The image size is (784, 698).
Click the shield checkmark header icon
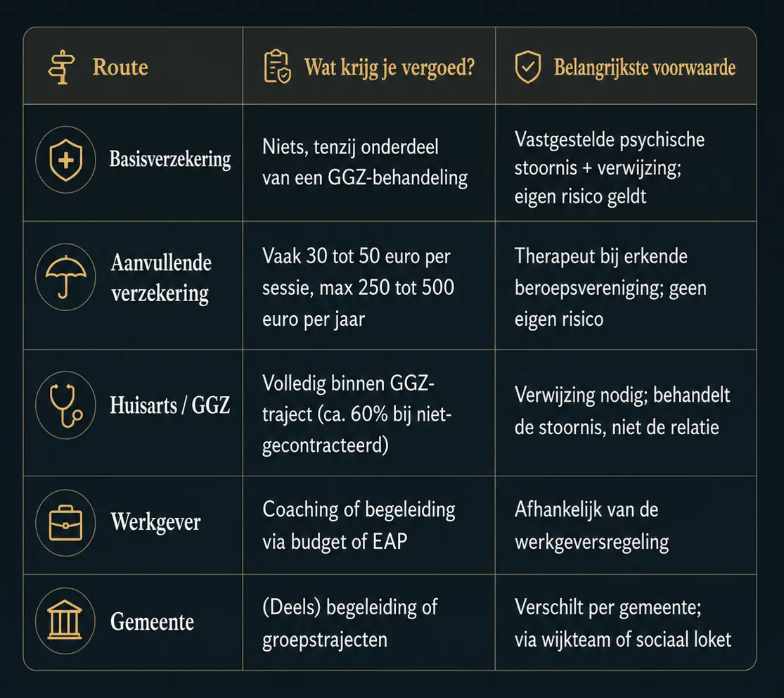pyautogui.click(x=527, y=67)
